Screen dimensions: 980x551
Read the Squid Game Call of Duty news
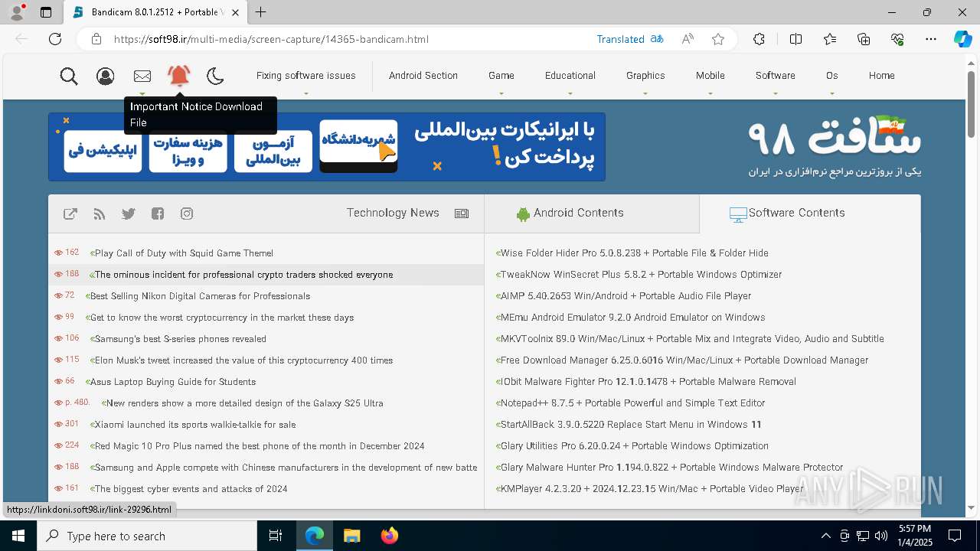click(184, 253)
